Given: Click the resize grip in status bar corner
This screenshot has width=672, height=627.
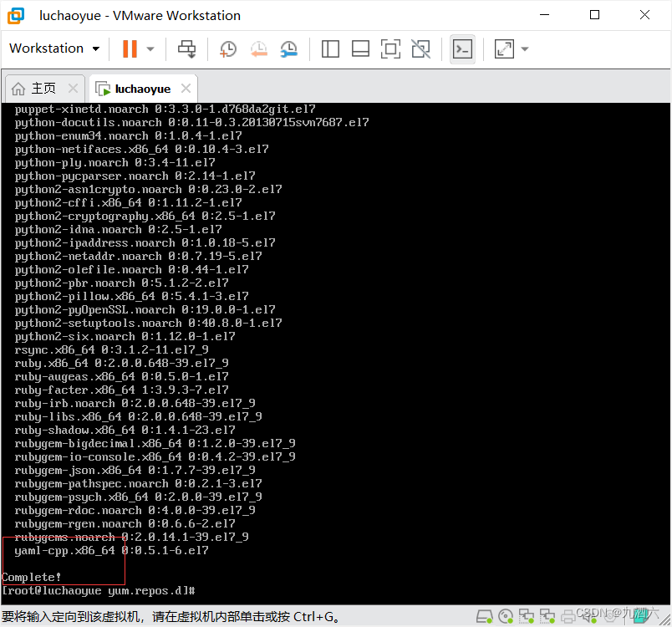Looking at the screenshot, I should coord(665,620).
